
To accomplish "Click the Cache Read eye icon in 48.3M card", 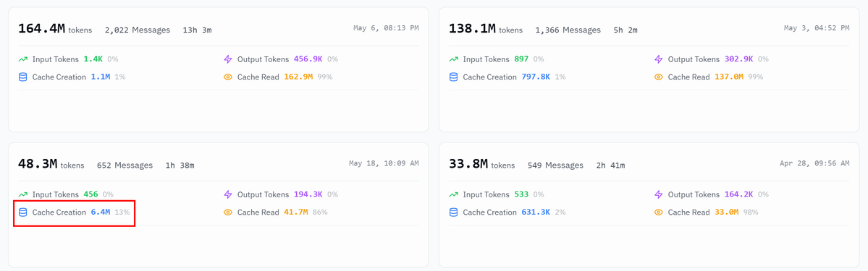I will click(228, 212).
